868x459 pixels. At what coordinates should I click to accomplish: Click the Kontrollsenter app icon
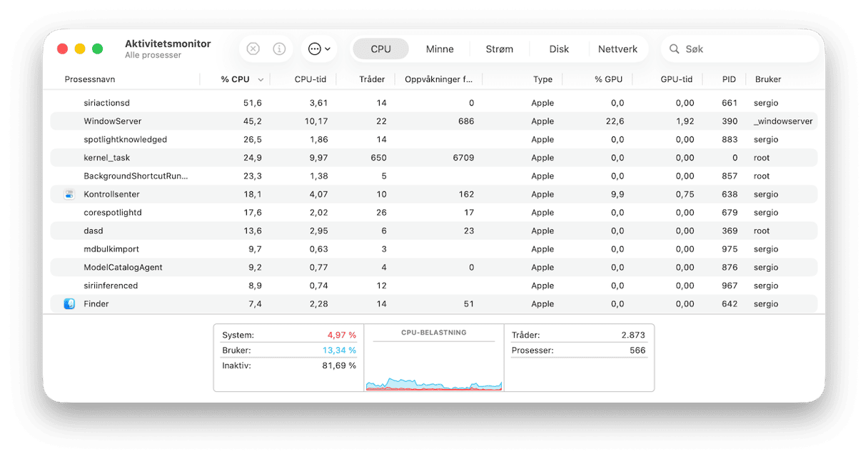(69, 194)
